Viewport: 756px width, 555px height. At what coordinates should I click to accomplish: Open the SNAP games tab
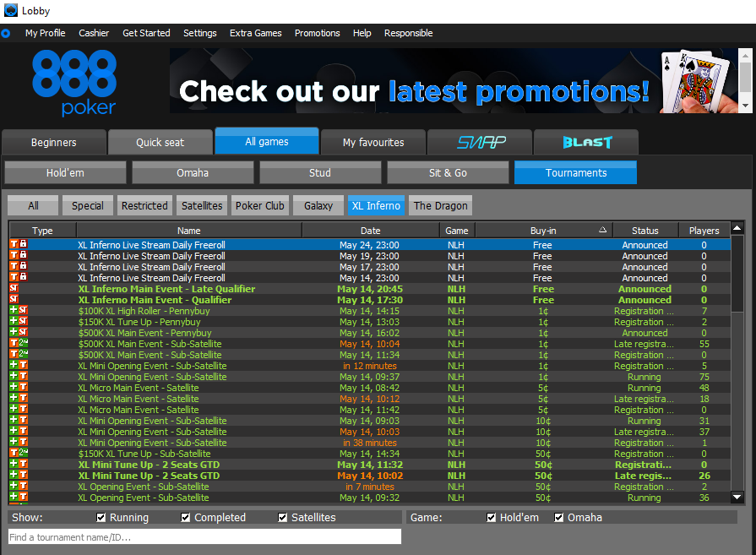480,142
